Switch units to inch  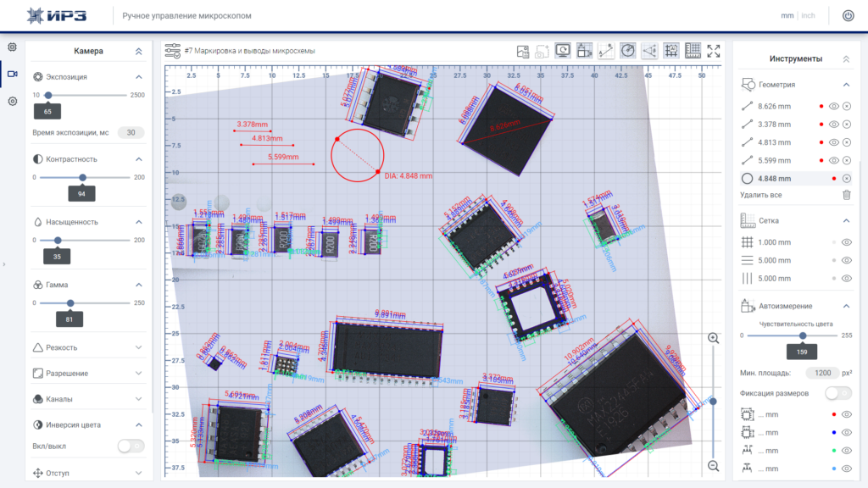pyautogui.click(x=808, y=15)
